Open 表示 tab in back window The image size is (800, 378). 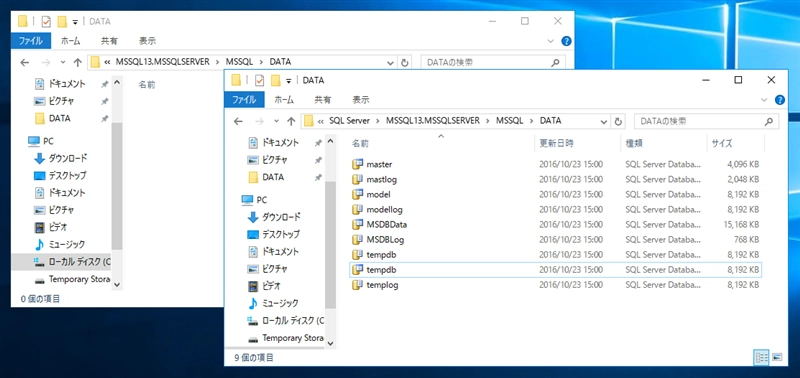tap(147, 41)
